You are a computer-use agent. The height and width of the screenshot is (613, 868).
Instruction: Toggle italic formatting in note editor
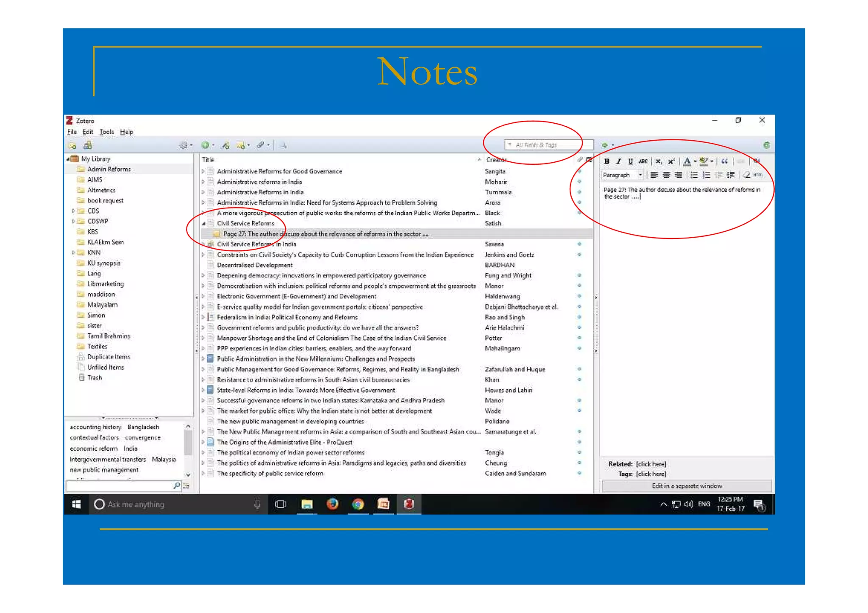(618, 161)
